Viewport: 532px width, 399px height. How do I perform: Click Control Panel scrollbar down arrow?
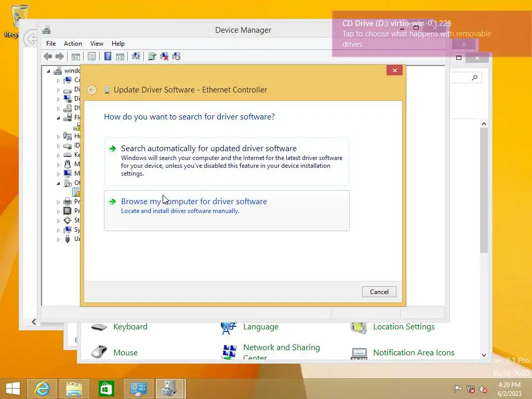point(484,355)
